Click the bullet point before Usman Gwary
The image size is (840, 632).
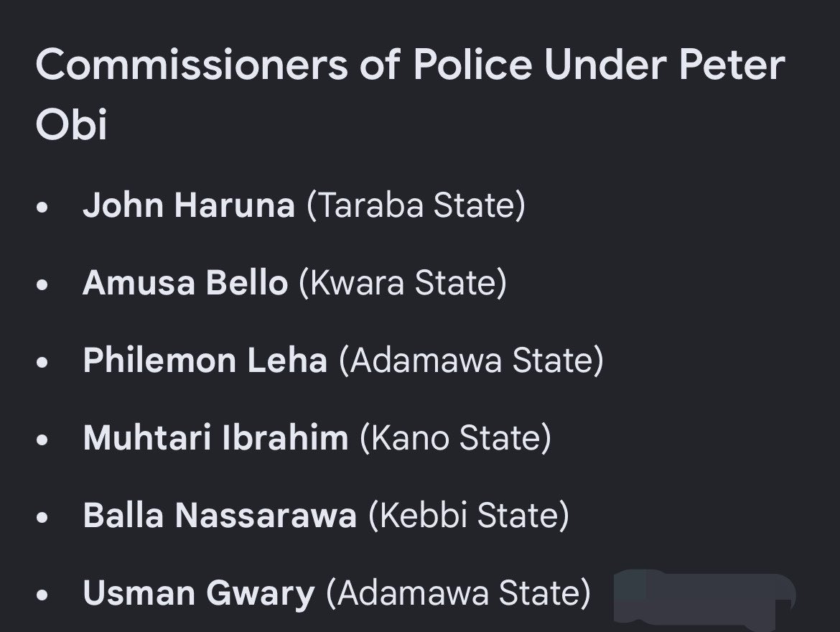coord(42,595)
